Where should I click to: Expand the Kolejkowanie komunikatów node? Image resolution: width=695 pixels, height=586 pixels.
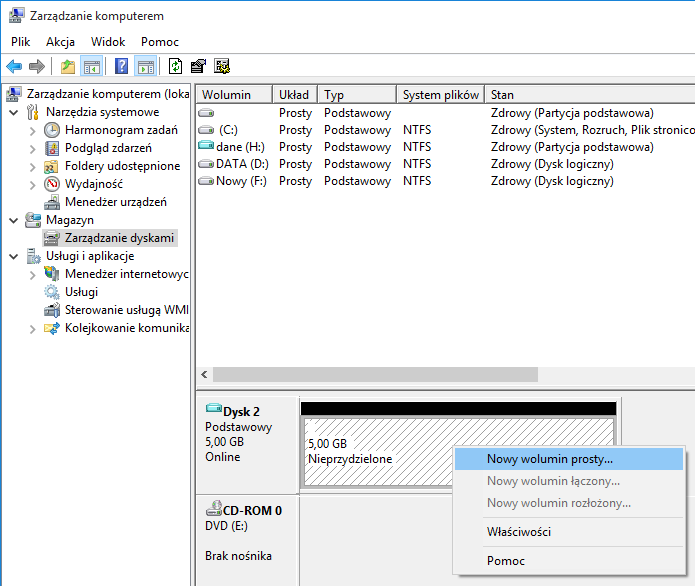pos(32,329)
